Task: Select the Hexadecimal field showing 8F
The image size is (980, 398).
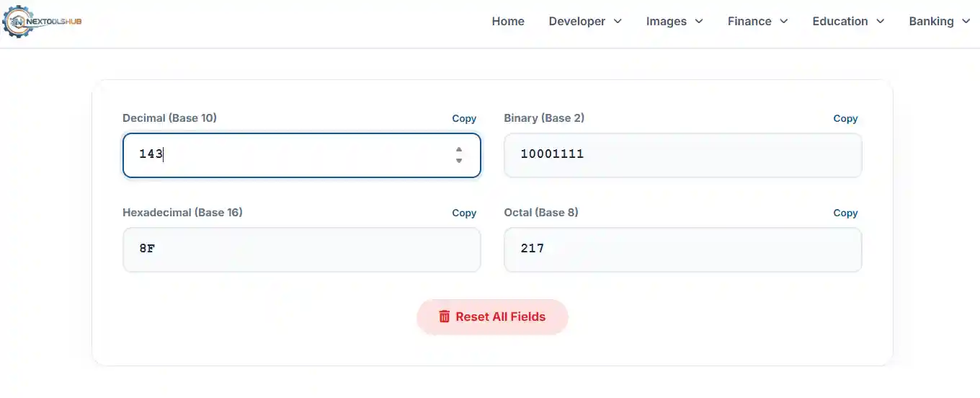Action: pyautogui.click(x=301, y=249)
